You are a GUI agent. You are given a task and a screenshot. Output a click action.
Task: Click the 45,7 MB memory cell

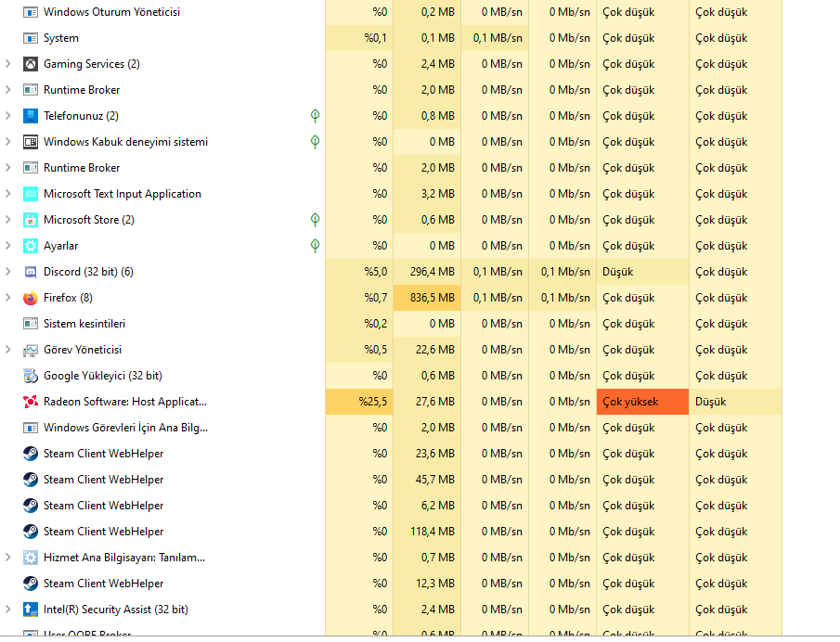[x=427, y=480]
